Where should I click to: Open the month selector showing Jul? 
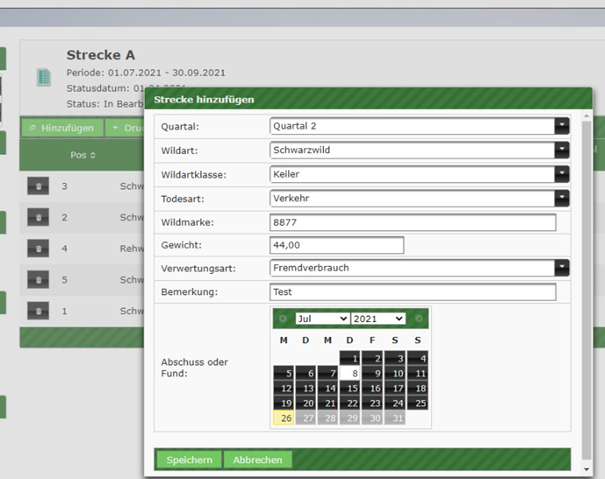321,319
